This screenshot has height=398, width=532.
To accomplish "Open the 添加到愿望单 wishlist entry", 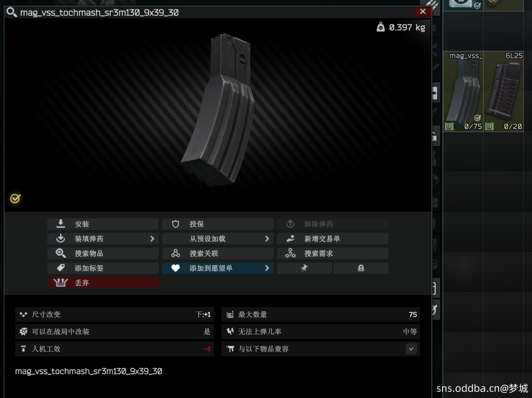I will click(218, 268).
